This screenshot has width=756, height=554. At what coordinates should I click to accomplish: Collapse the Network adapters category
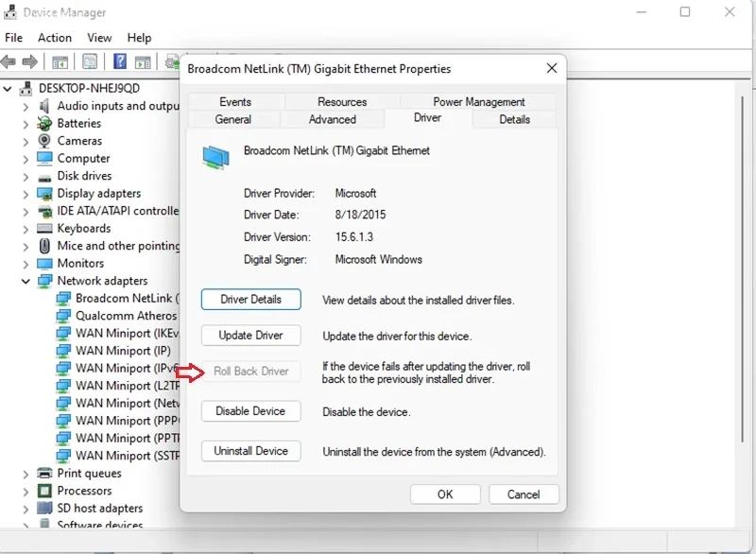point(26,281)
